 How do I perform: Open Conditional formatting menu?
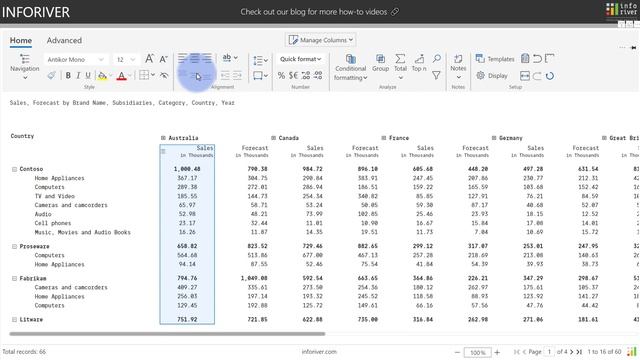pos(351,67)
